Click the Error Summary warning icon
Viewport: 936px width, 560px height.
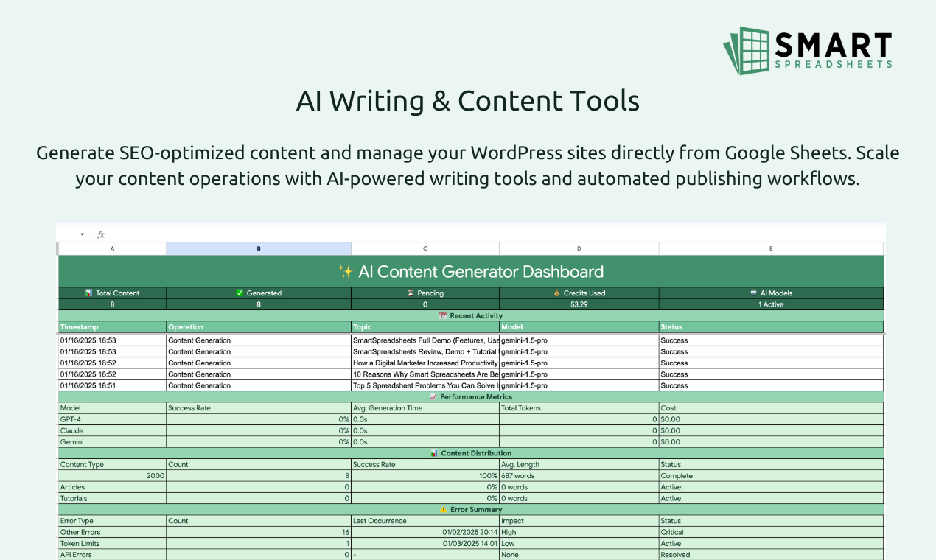(444, 509)
